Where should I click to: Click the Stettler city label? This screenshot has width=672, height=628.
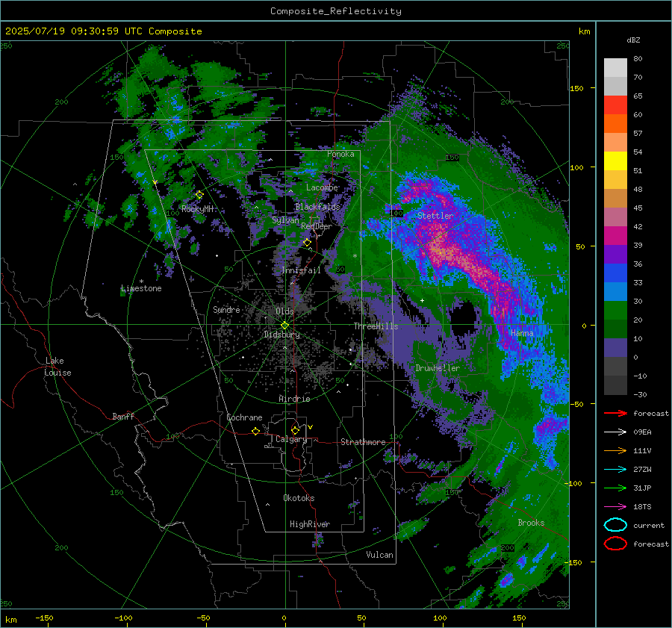[x=435, y=216]
